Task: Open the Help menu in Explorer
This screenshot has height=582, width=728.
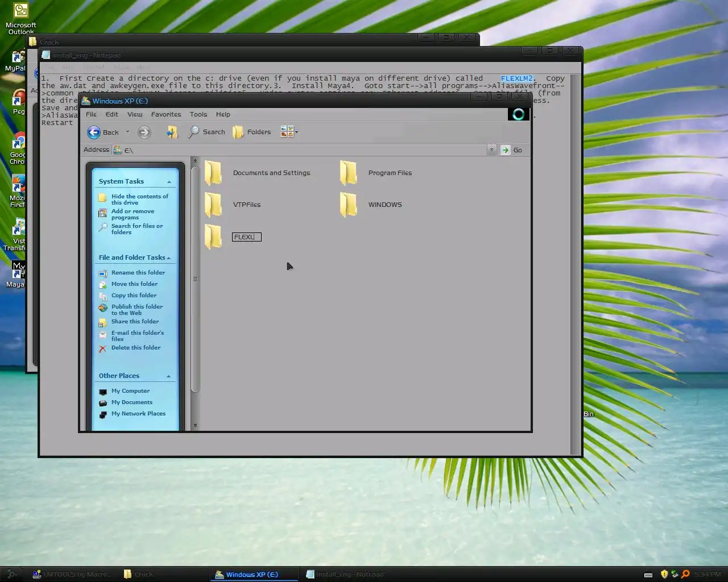Action: [x=223, y=114]
